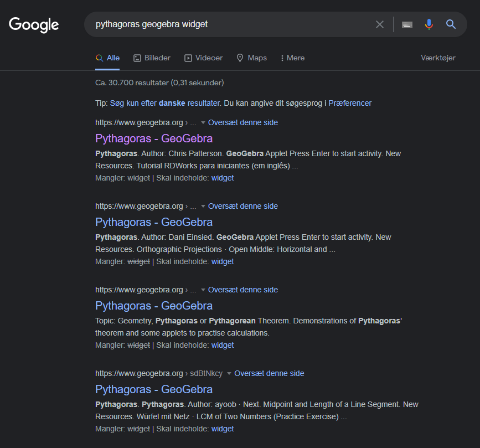
Task: Click the magnifying glass search button
Action: [451, 24]
